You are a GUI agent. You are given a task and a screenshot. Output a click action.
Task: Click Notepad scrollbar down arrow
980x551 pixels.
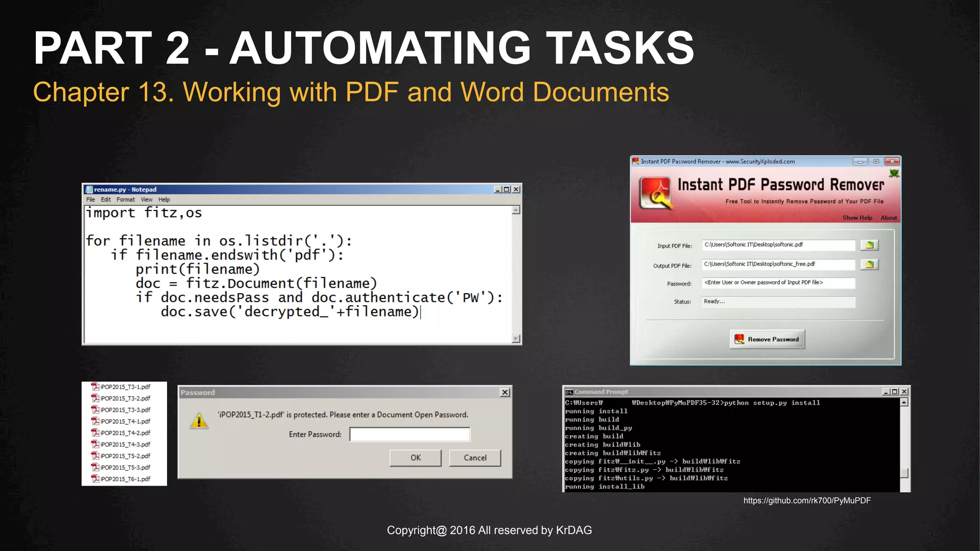[x=516, y=339]
